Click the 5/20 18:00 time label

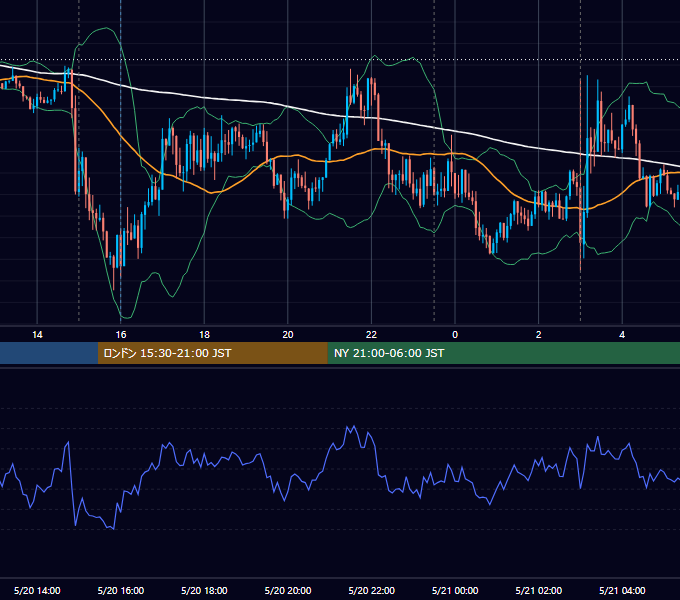pos(204,590)
